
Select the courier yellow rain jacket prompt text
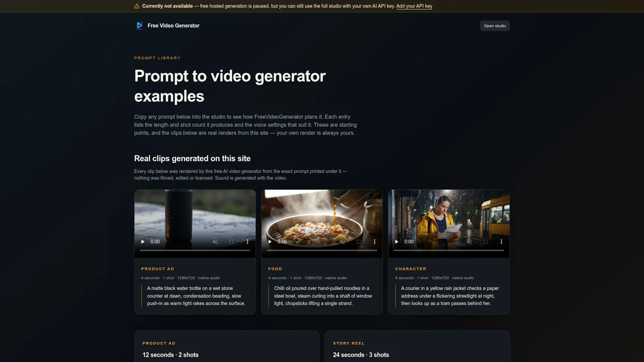pos(450,296)
